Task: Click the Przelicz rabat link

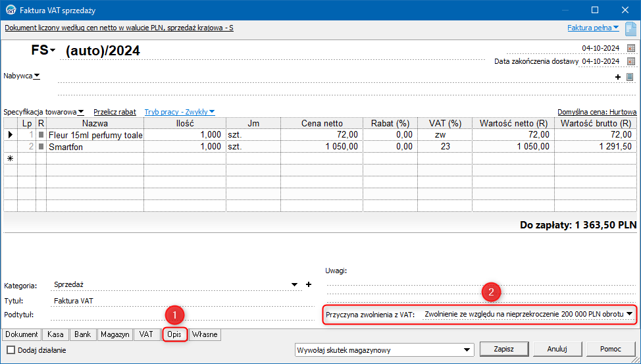Action: coord(115,112)
